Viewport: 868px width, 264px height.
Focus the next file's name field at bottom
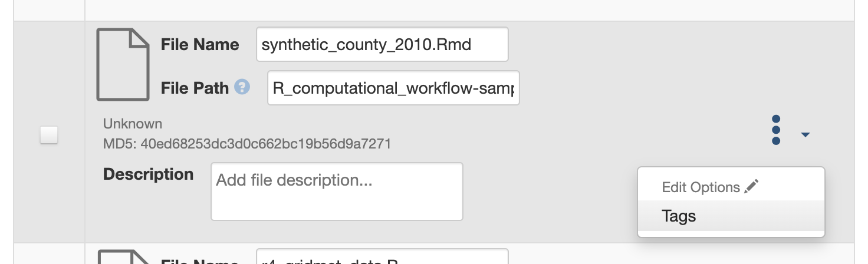coord(382,258)
